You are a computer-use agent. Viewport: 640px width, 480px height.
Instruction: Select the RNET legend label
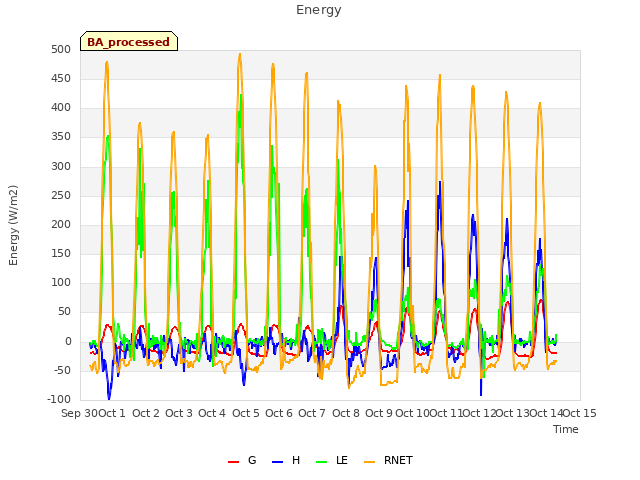tap(398, 460)
